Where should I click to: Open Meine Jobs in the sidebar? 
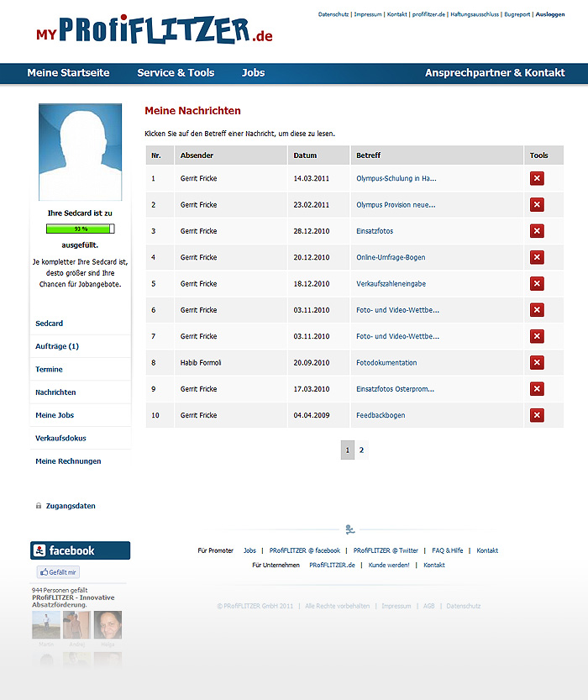(x=55, y=415)
